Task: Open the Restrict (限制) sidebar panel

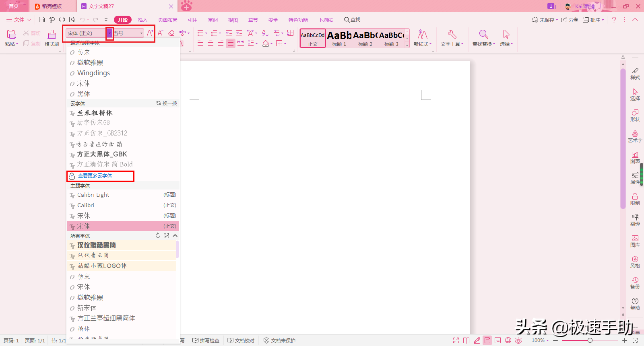Action: point(635,199)
